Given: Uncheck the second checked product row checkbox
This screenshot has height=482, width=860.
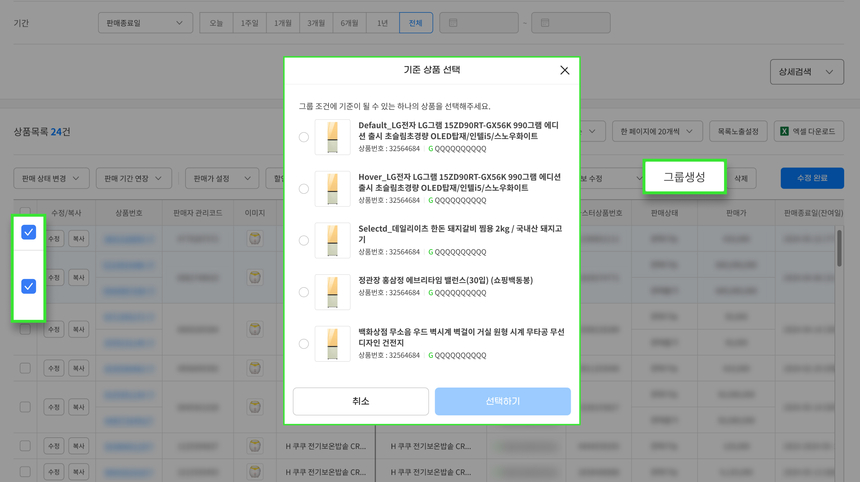Looking at the screenshot, I should (x=29, y=286).
